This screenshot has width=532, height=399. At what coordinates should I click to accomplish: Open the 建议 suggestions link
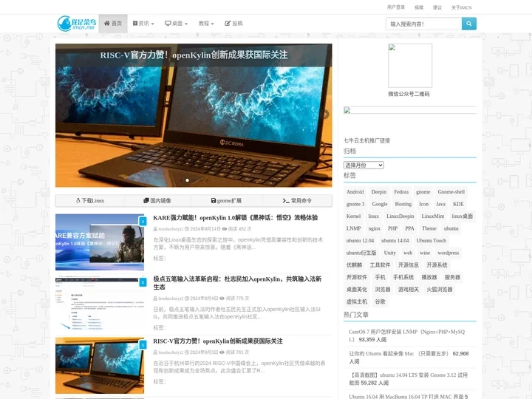click(437, 7)
